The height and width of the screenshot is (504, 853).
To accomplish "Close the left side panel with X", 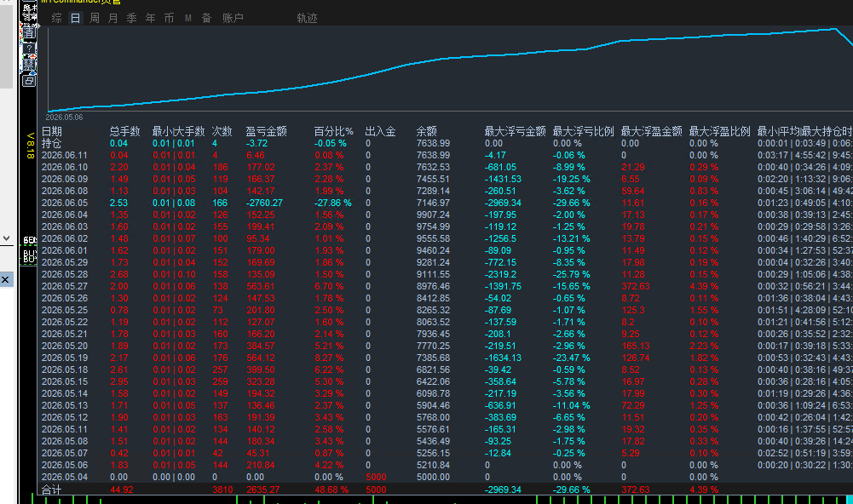I will coord(5,279).
